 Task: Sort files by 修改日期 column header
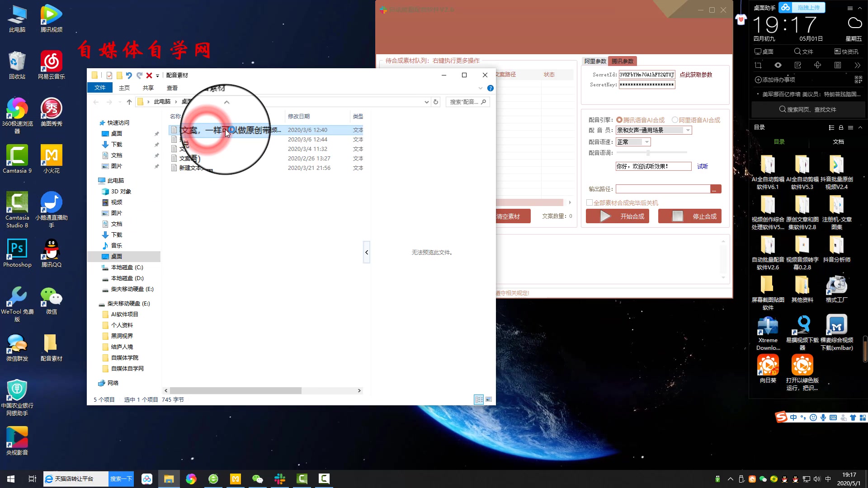pos(299,117)
